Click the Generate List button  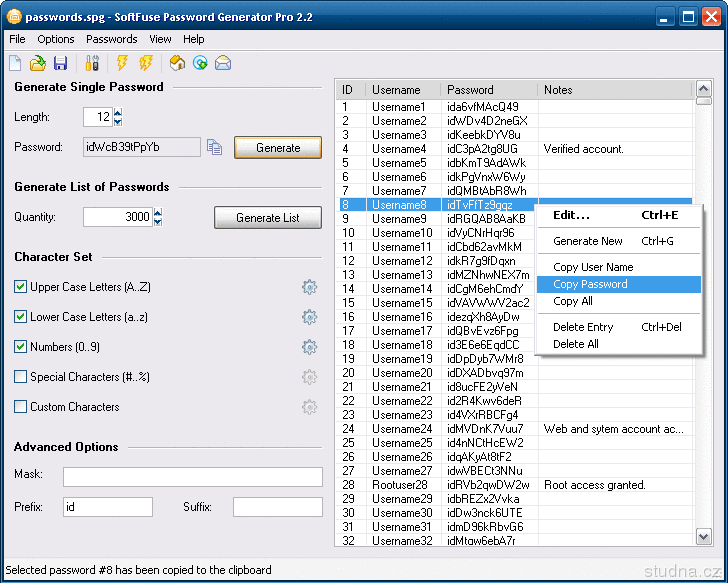(267, 217)
